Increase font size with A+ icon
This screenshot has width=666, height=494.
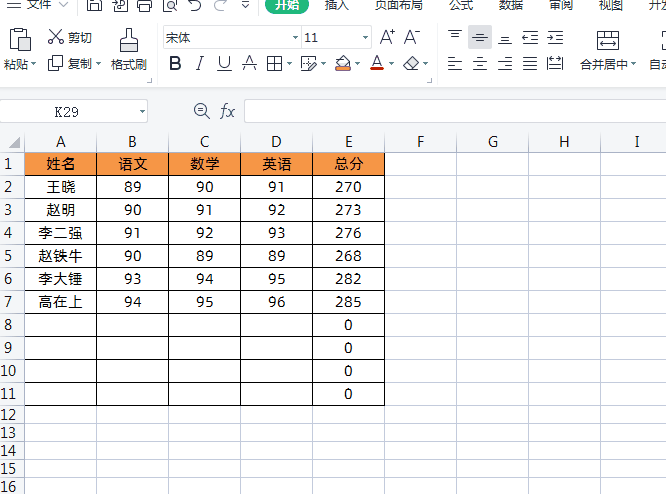[x=387, y=37]
